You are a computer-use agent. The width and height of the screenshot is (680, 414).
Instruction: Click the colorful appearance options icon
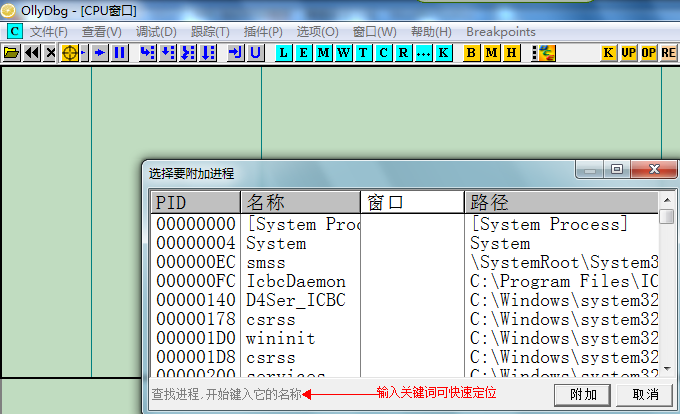pos(547,53)
